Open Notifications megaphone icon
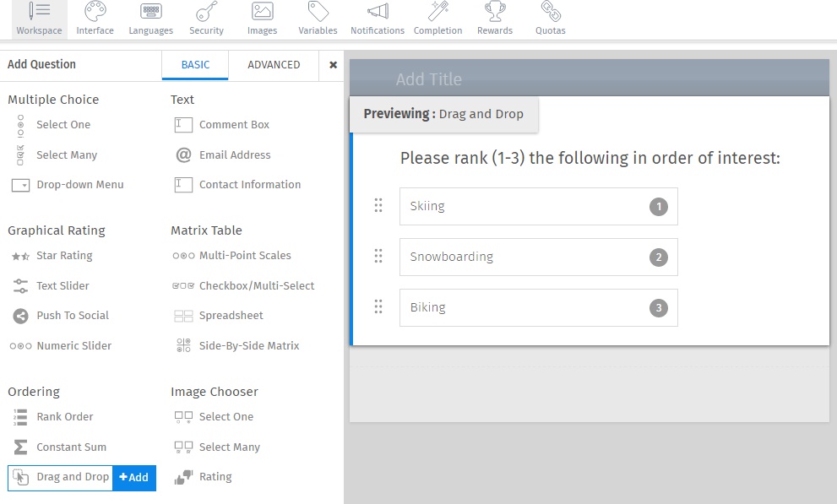Image resolution: width=837 pixels, height=504 pixels. coord(377,12)
